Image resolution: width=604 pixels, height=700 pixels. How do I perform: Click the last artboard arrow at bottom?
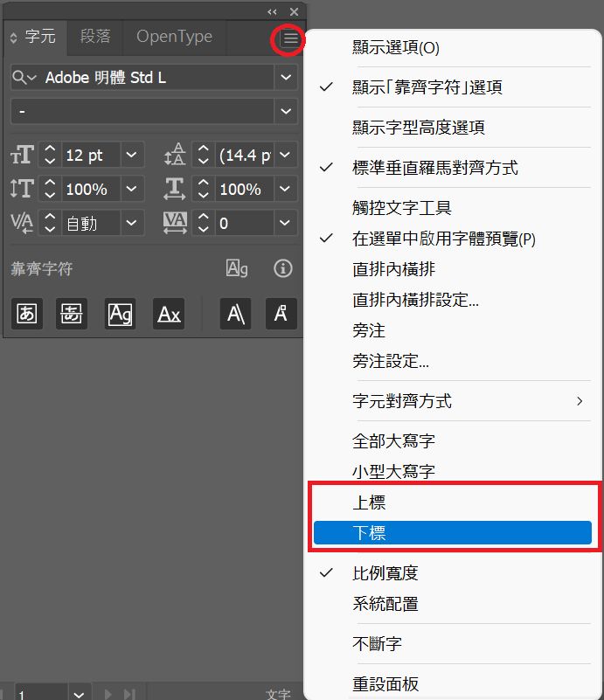coord(129,694)
